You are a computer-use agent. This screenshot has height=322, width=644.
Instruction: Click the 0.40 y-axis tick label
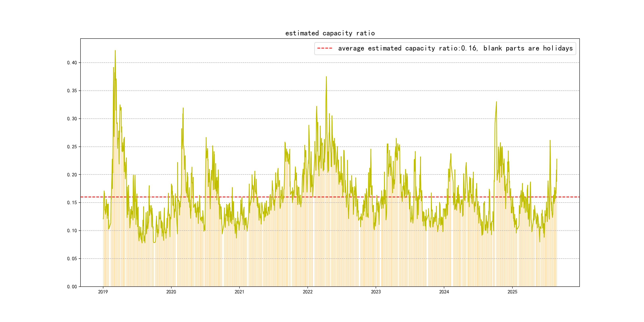72,63
